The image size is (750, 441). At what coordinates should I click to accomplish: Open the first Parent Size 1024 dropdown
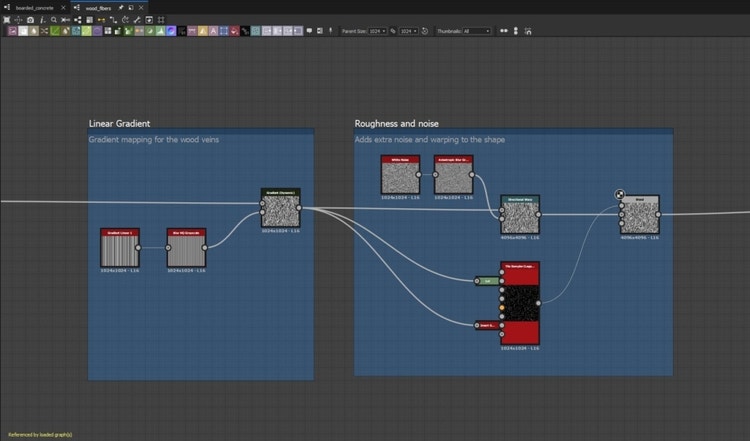point(379,31)
